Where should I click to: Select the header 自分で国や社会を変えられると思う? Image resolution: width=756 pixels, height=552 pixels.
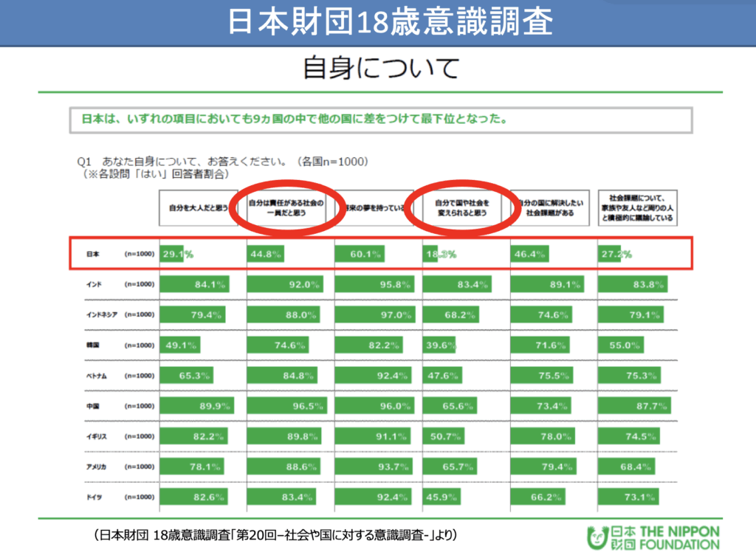tap(462, 208)
